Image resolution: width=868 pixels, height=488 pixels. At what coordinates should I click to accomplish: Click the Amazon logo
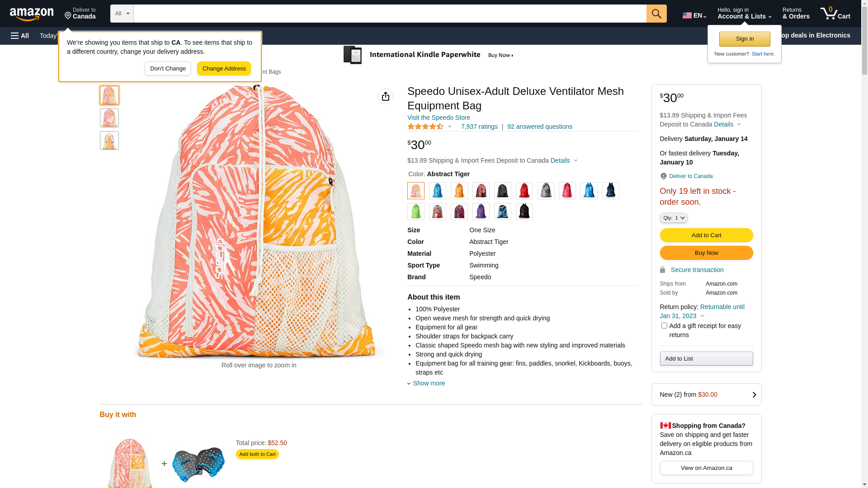click(32, 14)
